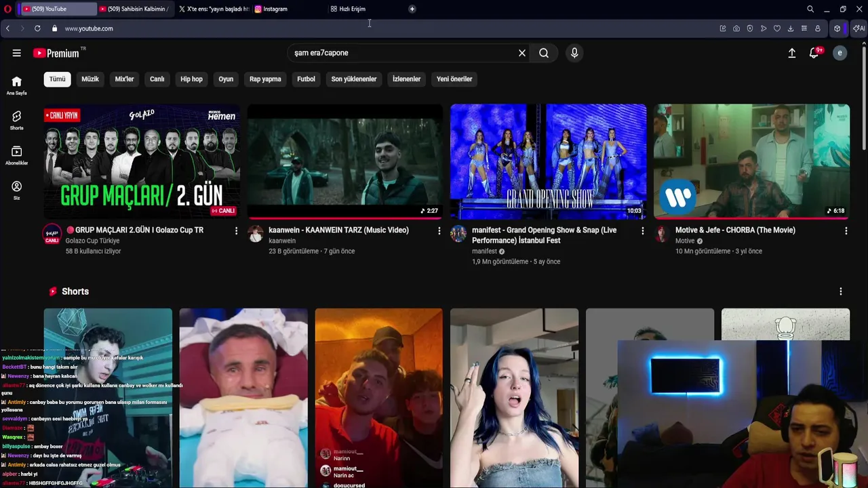Open more options for KAANWEIN TARZ video
868x488 pixels.
tap(439, 231)
